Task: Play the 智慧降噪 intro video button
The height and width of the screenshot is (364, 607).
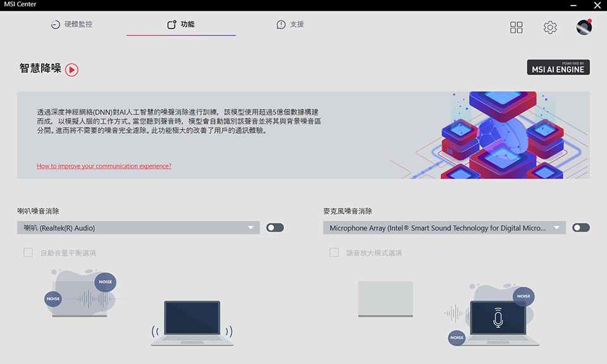Action: point(71,70)
